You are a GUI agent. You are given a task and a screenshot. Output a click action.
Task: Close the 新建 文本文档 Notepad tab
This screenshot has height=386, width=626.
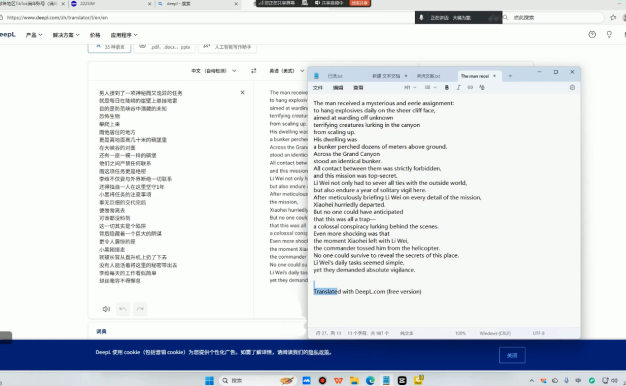click(406, 76)
